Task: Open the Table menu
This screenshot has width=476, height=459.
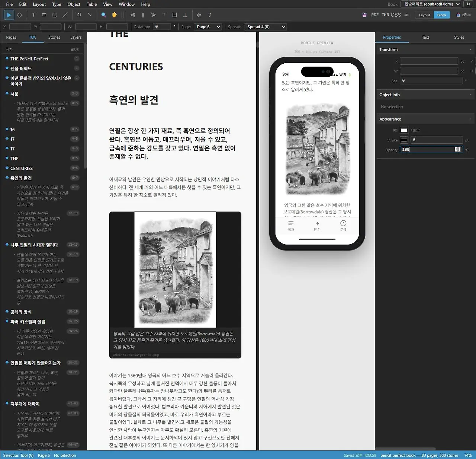Action: (x=91, y=4)
